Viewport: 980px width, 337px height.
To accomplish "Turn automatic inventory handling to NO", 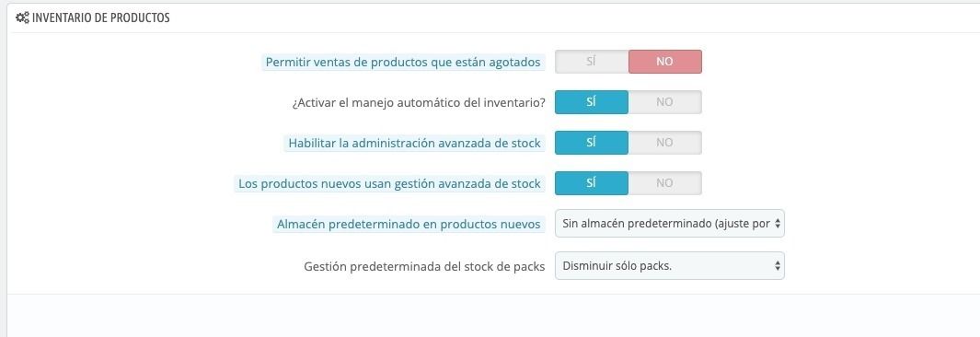I will point(665,102).
